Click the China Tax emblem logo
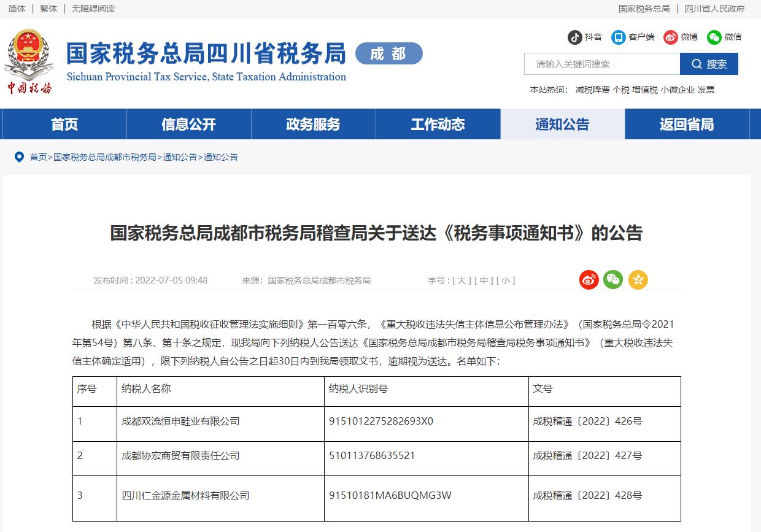Viewport: 761px width, 532px height. point(29,61)
